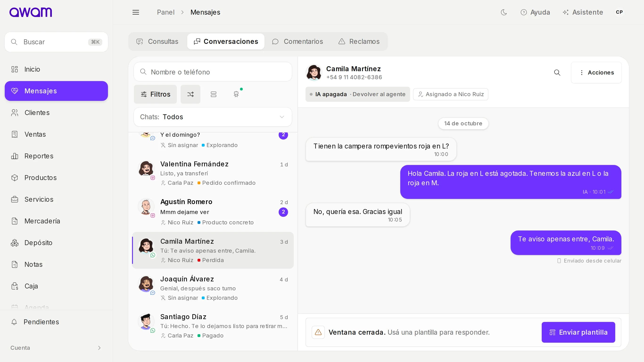Screen dimensions: 644x362
Task: Open Notas in the sidebar
Action: [56, 264]
